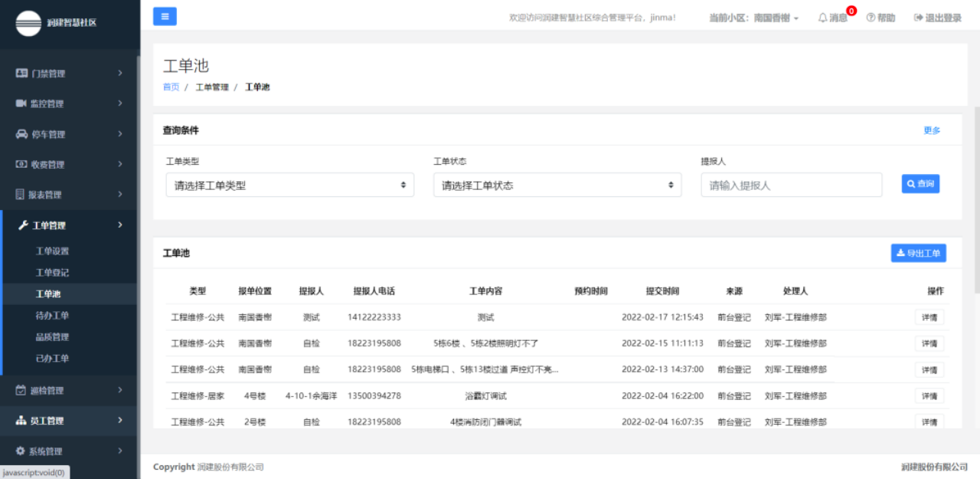Expand the 收费管理 menu chevron
Image resolution: width=980 pixels, height=479 pixels.
[120, 164]
